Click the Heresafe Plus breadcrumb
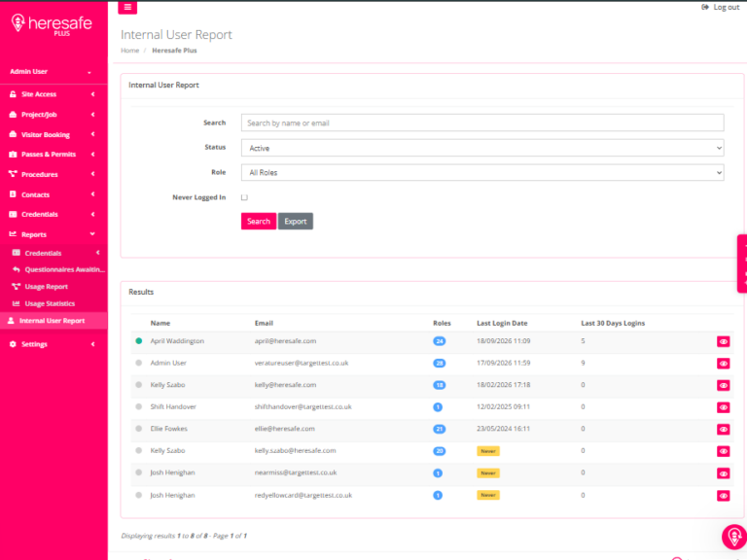The image size is (747, 560). point(174,51)
